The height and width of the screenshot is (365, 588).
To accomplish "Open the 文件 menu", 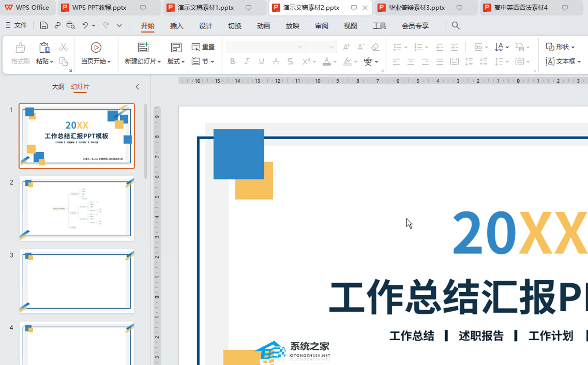I will (16, 25).
